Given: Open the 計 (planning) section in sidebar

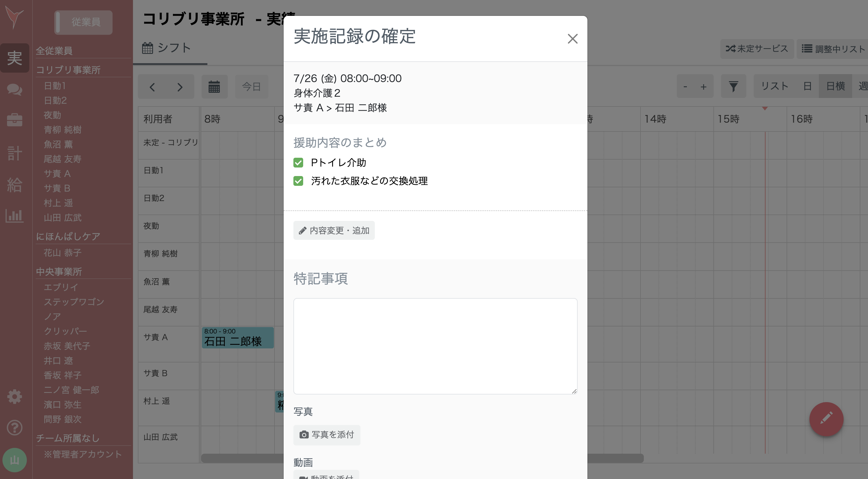Looking at the screenshot, I should [15, 154].
